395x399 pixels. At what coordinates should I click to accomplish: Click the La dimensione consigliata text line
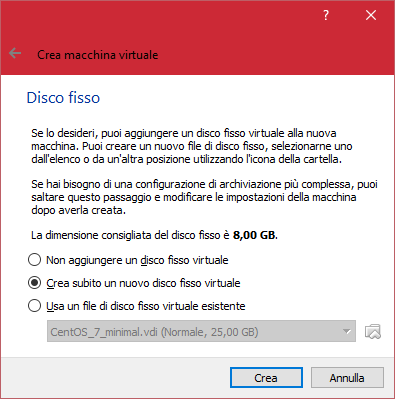click(154, 235)
